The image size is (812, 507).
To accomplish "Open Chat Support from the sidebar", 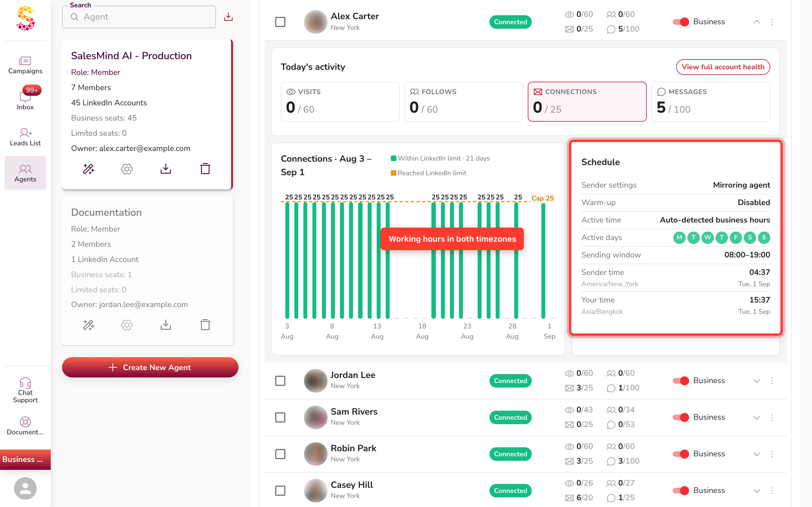I will [x=25, y=390].
